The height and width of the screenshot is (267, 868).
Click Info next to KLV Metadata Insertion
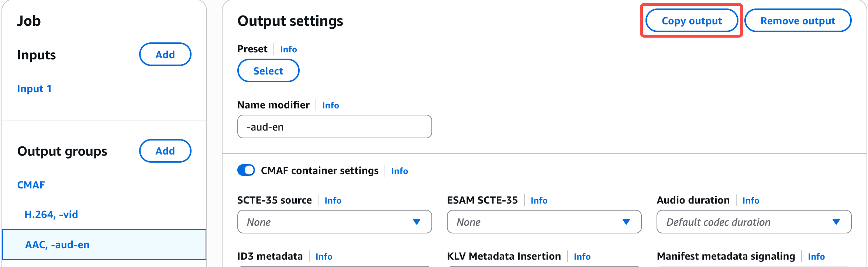582,257
